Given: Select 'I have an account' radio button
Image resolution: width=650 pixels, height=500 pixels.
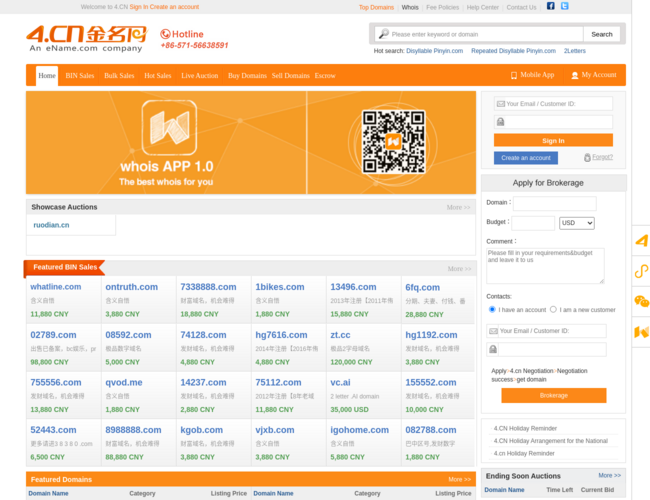Looking at the screenshot, I should [x=491, y=310].
